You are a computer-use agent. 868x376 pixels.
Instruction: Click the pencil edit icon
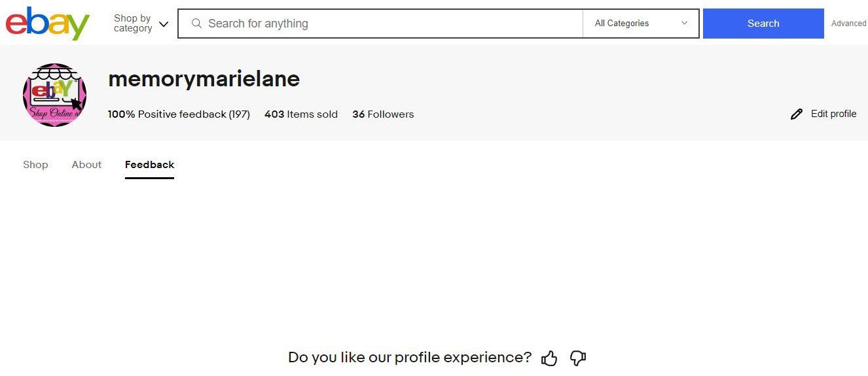pyautogui.click(x=796, y=114)
